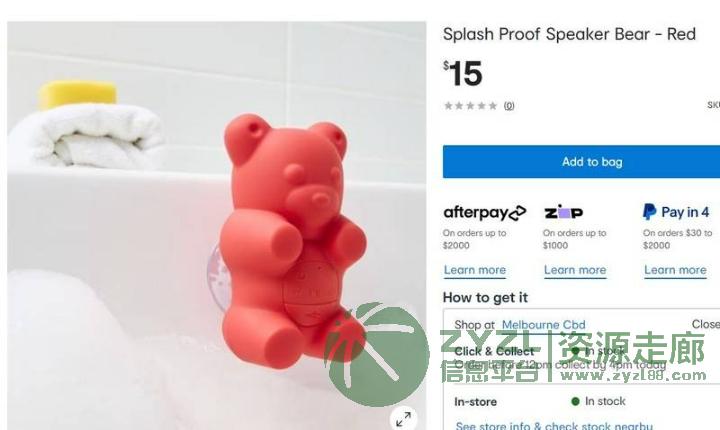Click the Afterpay logo

point(484,212)
